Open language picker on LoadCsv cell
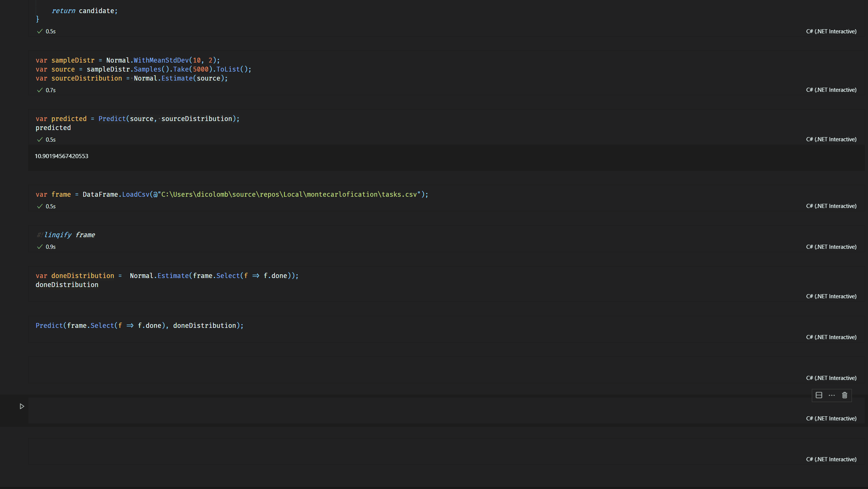The width and height of the screenshot is (868, 489). (x=831, y=206)
